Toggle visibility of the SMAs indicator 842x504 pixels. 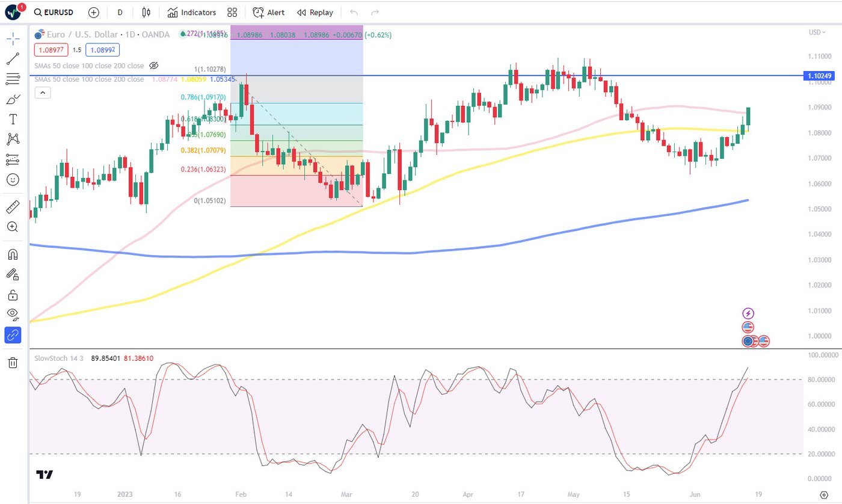pyautogui.click(x=154, y=66)
